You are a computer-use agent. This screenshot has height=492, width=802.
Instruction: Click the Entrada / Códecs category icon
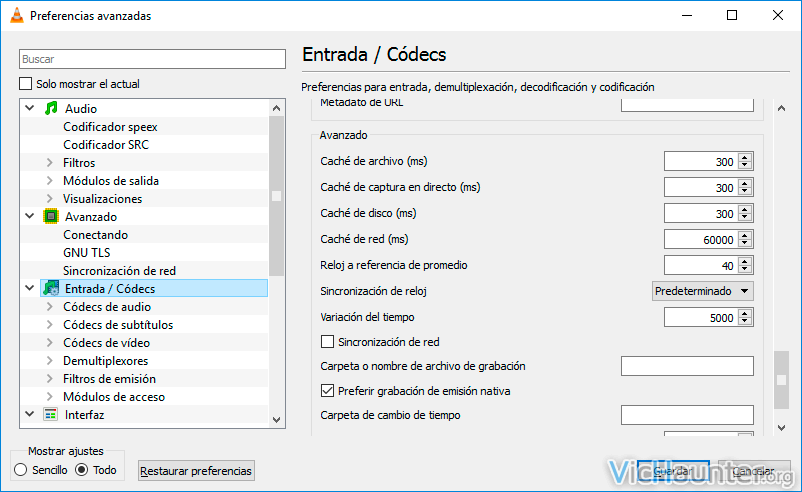51,288
